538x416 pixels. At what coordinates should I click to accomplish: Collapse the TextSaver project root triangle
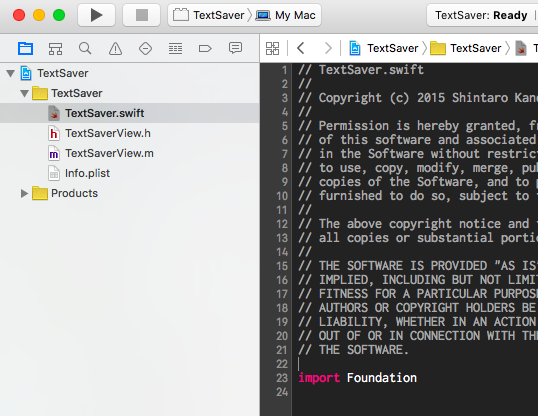11,73
